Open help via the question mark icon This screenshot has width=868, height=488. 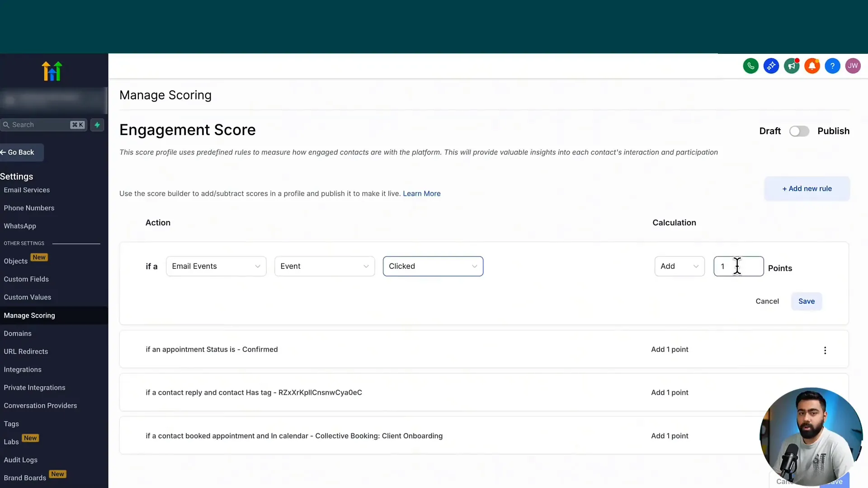click(x=832, y=66)
